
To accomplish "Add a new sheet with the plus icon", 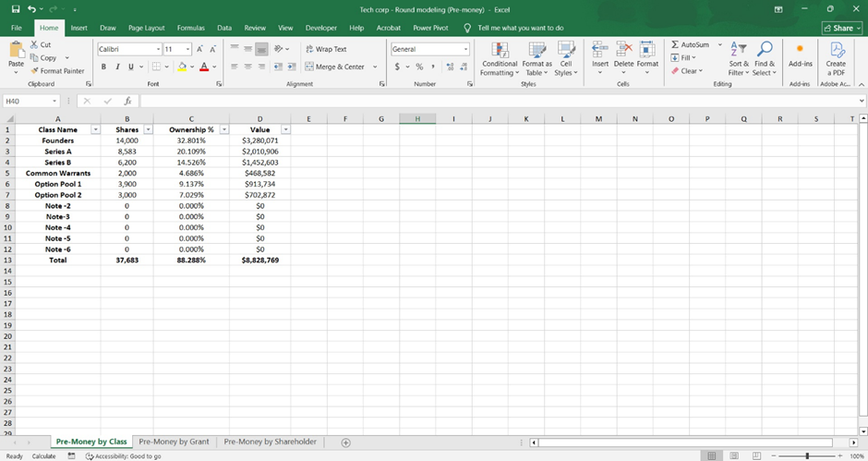I will 346,443.
